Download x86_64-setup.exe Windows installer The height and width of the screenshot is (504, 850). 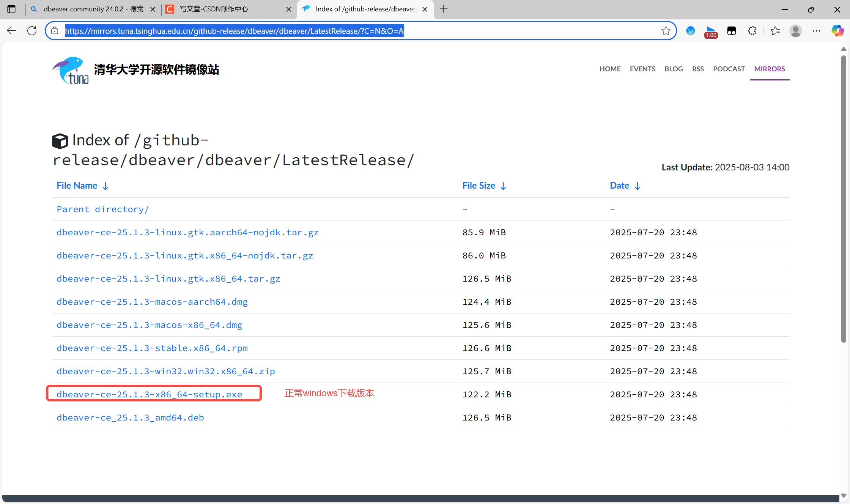coord(150,394)
